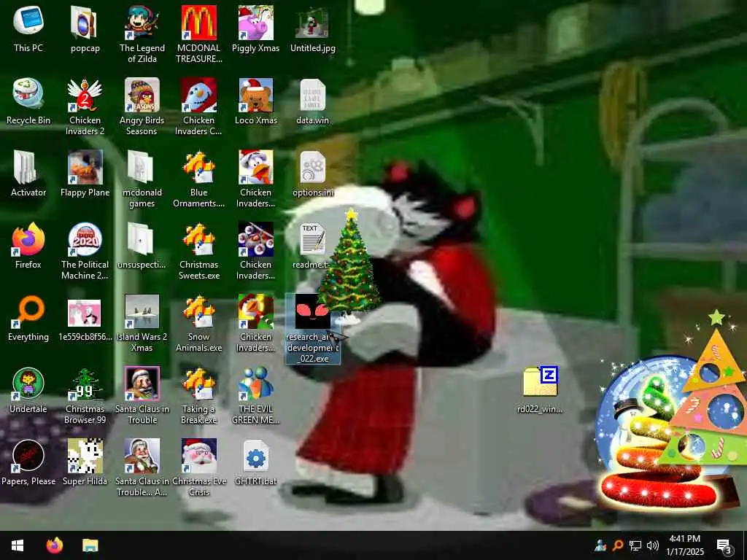This screenshot has width=747, height=560.
Task: Open Piggly Xmas shortcut
Action: [x=256, y=28]
